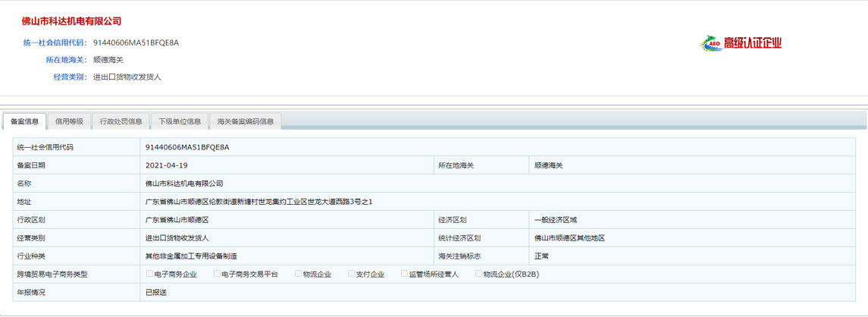868x317 pixels.
Task: Check the 电子商务企业 checkbox
Action: coord(150,274)
